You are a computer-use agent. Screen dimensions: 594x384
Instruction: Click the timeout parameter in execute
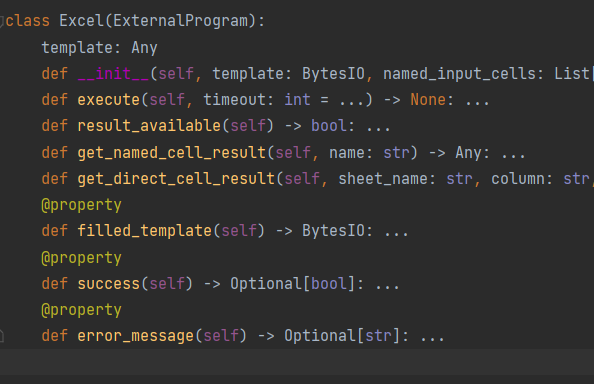pyautogui.click(x=235, y=100)
